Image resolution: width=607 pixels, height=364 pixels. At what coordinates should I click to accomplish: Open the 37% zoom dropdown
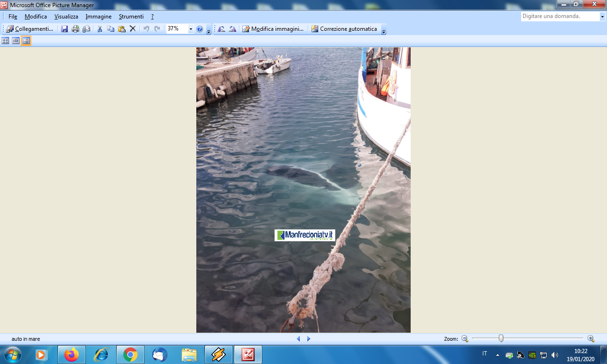point(191,29)
